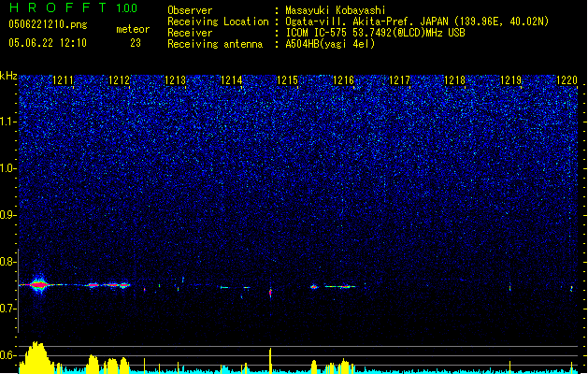Click the Ogata-vill. Akita-Pref. JAPAN location text
This screenshot has width=588, height=374.
(417, 22)
